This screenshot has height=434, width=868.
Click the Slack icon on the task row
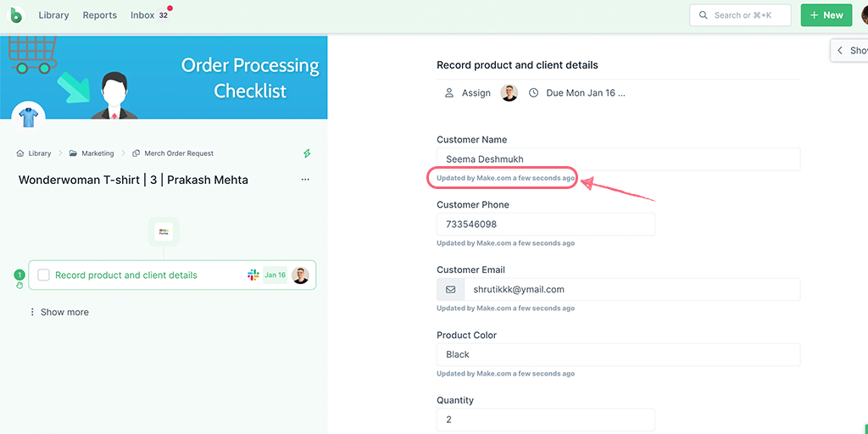pyautogui.click(x=253, y=275)
